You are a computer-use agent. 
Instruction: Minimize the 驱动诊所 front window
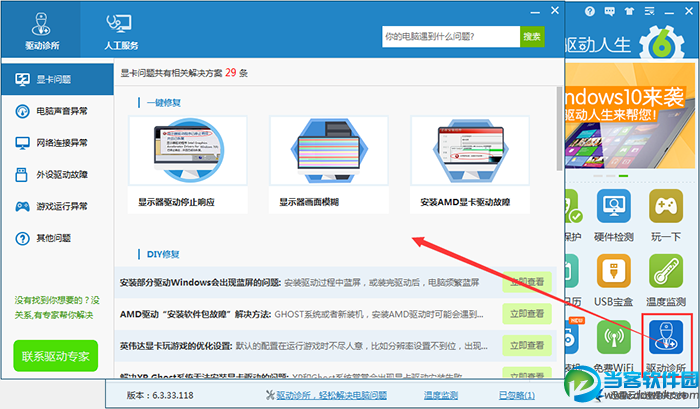(535, 11)
